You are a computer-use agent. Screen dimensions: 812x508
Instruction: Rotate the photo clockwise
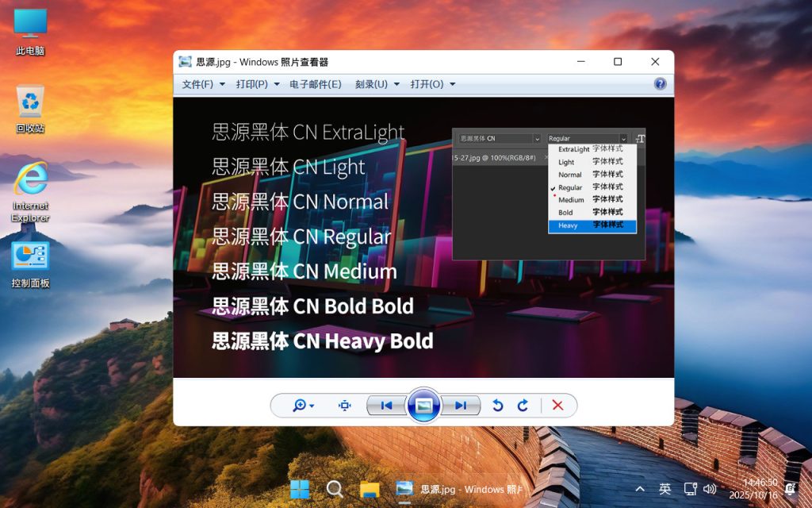tap(523, 405)
